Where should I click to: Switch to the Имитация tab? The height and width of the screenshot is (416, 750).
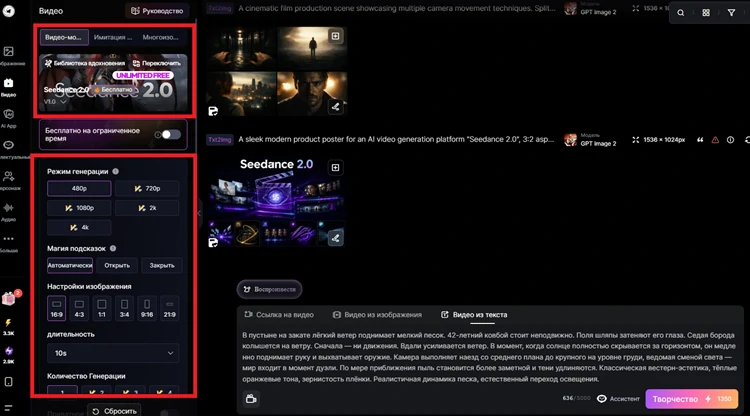click(113, 37)
